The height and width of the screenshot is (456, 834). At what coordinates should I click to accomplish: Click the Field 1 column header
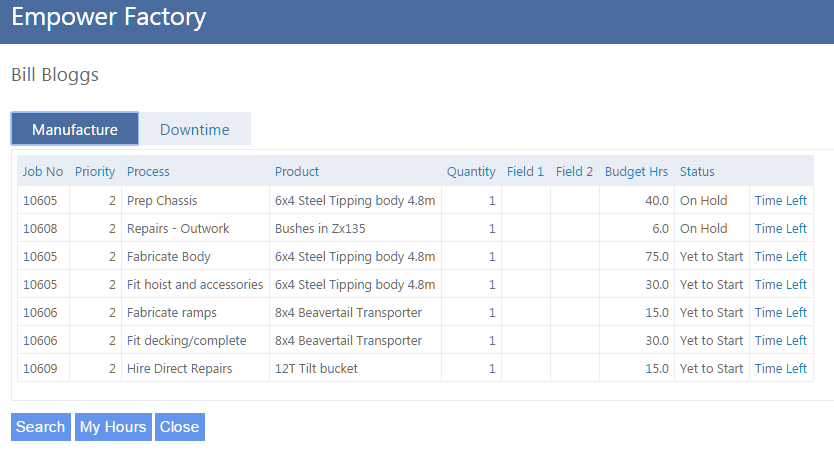[525, 171]
